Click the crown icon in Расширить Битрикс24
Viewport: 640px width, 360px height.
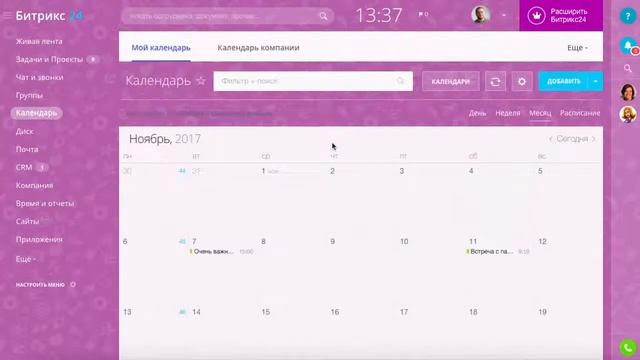pyautogui.click(x=536, y=16)
